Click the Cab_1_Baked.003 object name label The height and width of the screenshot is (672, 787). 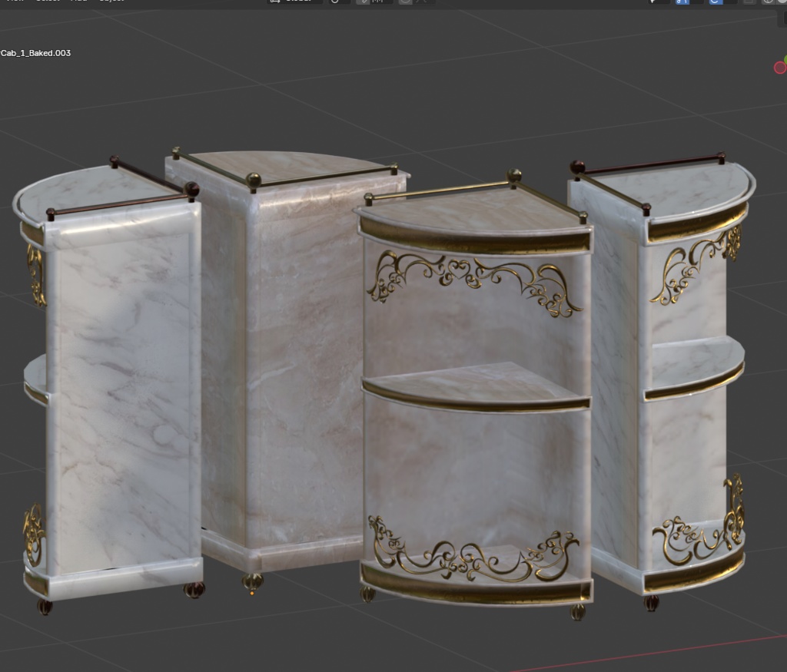click(35, 53)
